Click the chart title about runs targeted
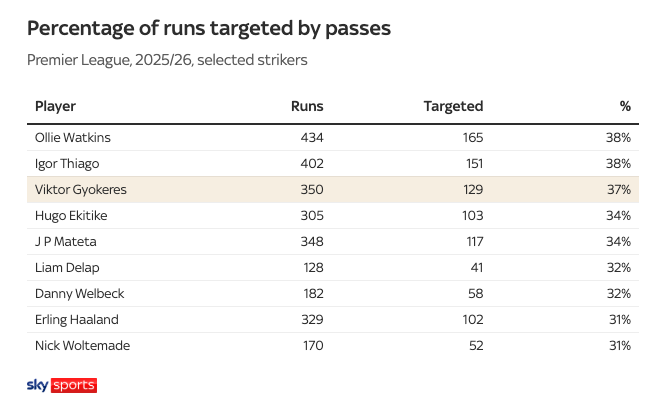 tap(208, 28)
